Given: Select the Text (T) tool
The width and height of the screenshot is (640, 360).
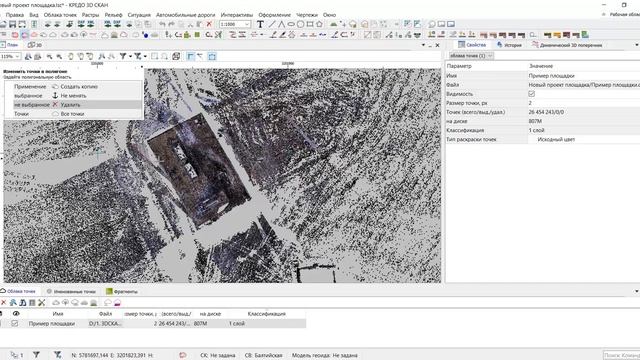Looking at the screenshot, I should point(260,24).
